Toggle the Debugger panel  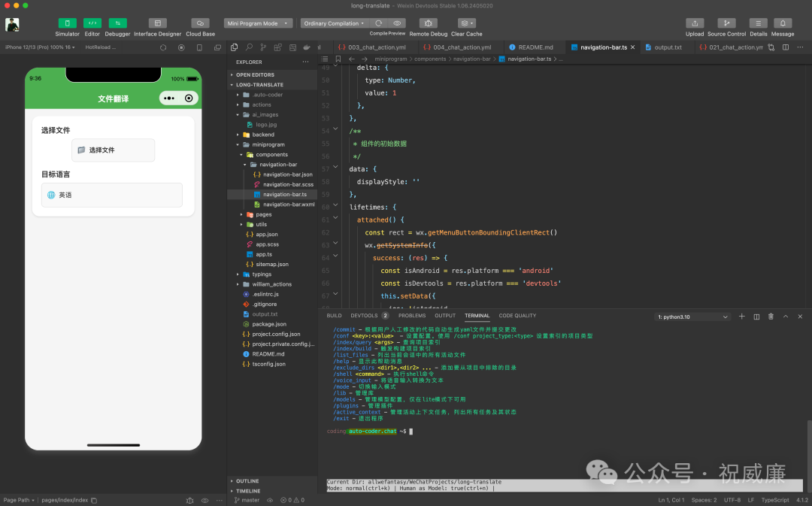[x=117, y=23]
